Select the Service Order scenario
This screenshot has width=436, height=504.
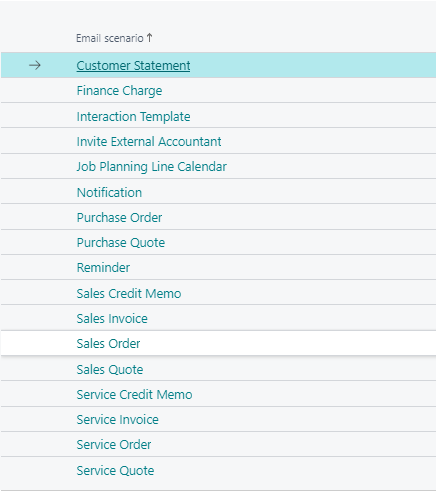114,445
